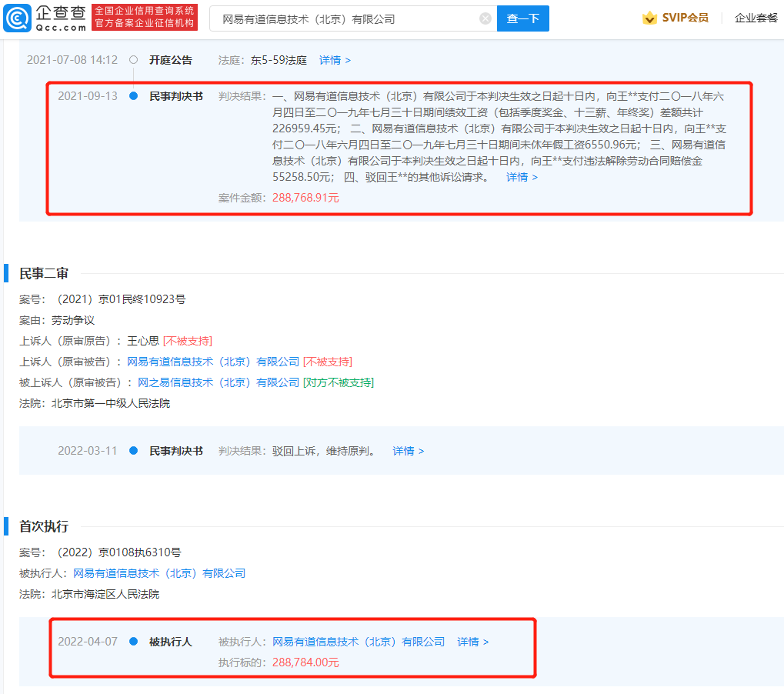
Task: Select the 2021-09-13 timeline dot
Action: coord(134,96)
